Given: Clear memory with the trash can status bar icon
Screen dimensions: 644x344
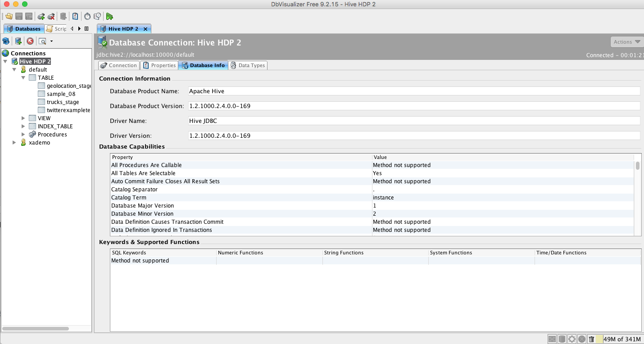Looking at the screenshot, I should pyautogui.click(x=591, y=339).
